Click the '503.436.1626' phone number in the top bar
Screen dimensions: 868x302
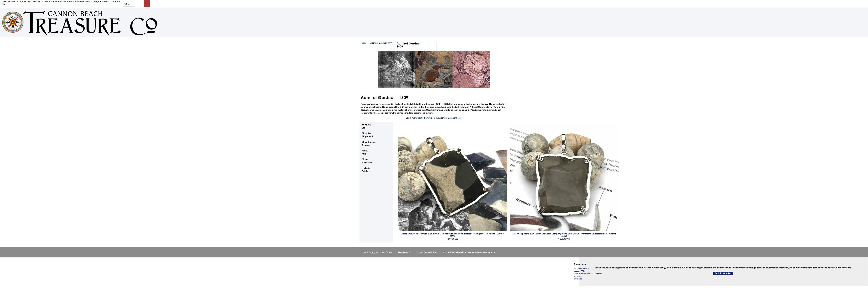8,1
